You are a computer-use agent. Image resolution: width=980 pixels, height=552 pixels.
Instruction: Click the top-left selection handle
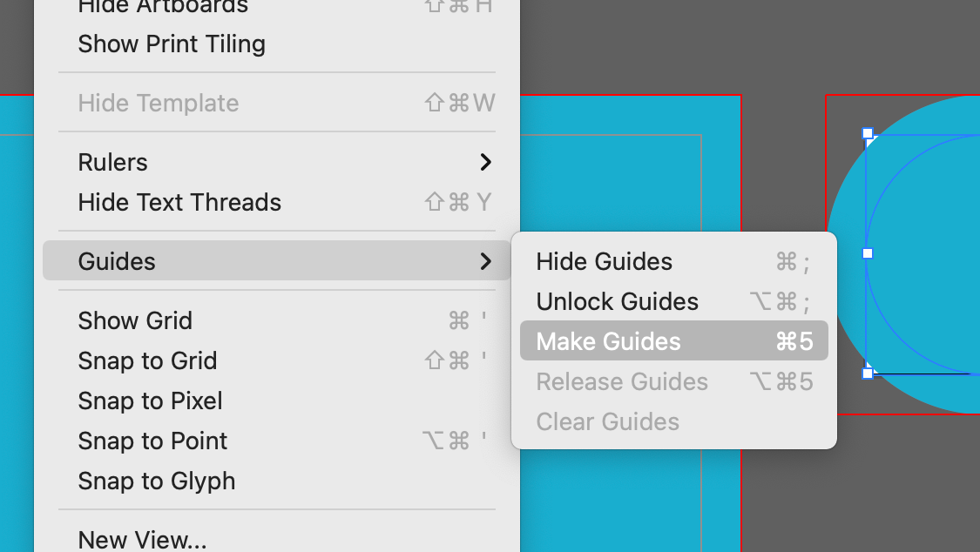click(x=868, y=133)
